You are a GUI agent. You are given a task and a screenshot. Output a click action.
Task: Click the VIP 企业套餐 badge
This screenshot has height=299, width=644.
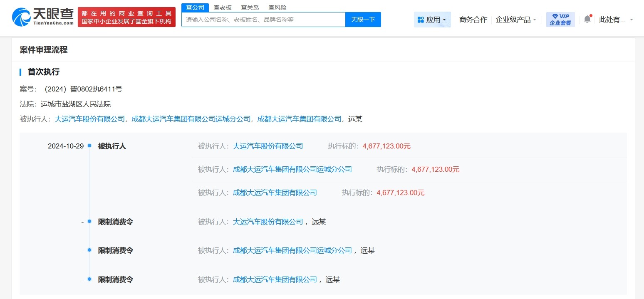tap(560, 19)
